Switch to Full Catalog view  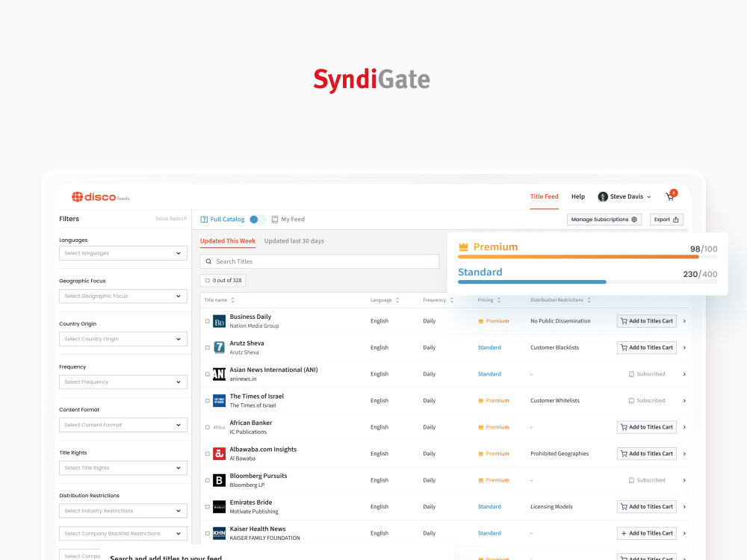[223, 220]
